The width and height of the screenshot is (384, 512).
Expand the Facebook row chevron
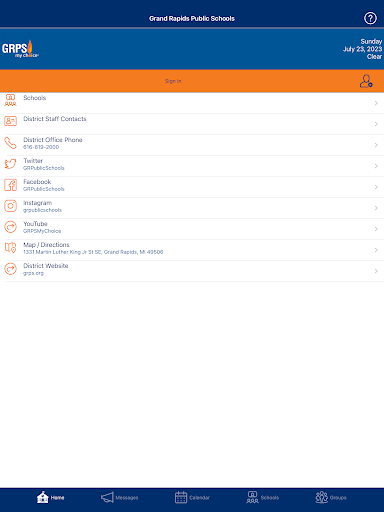tap(376, 187)
